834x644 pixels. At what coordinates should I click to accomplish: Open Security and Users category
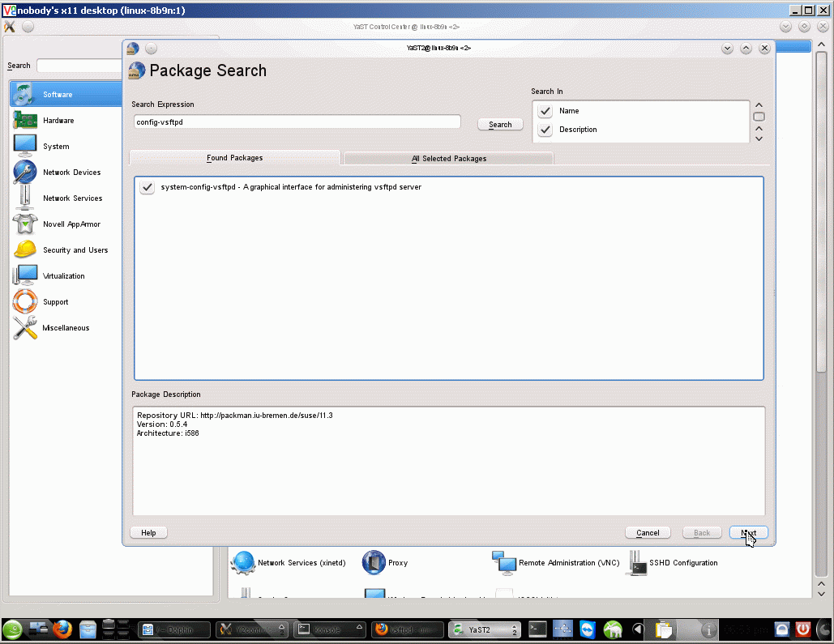(x=75, y=250)
